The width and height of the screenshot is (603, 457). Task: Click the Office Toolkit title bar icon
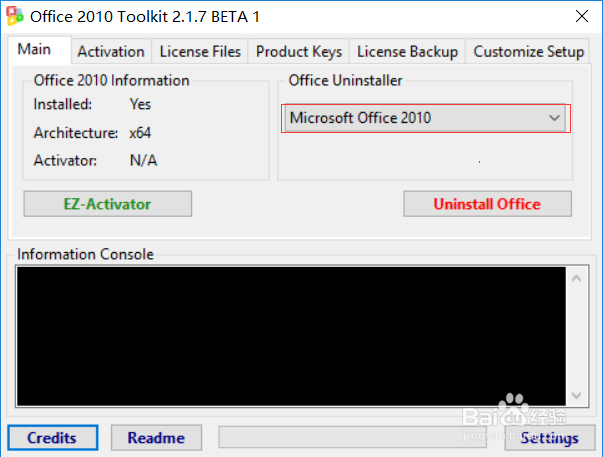coord(14,17)
